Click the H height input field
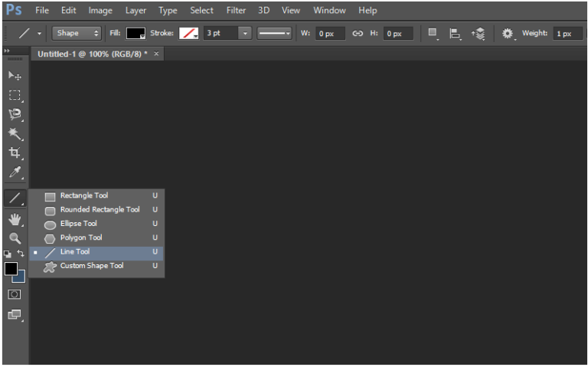 point(398,34)
